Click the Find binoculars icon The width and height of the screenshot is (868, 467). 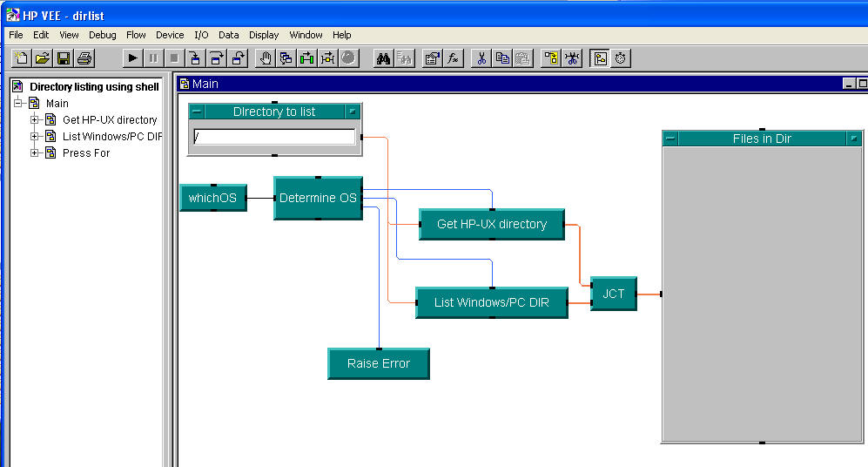[x=383, y=58]
